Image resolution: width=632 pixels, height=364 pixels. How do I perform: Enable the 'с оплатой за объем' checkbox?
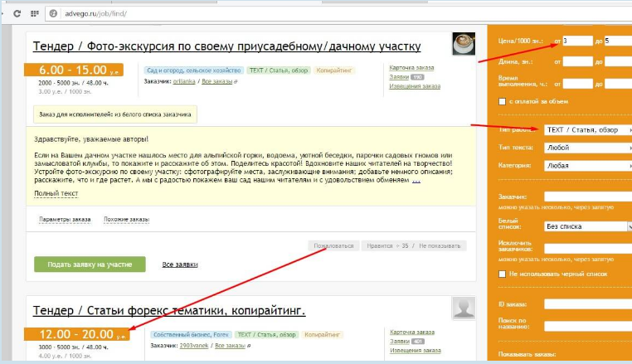pos(502,102)
